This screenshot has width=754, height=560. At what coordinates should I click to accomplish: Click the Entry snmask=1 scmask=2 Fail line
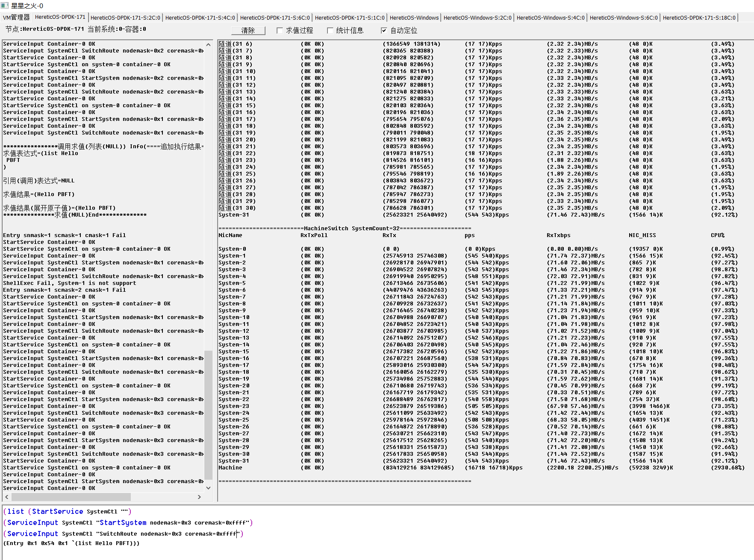pos(65,290)
